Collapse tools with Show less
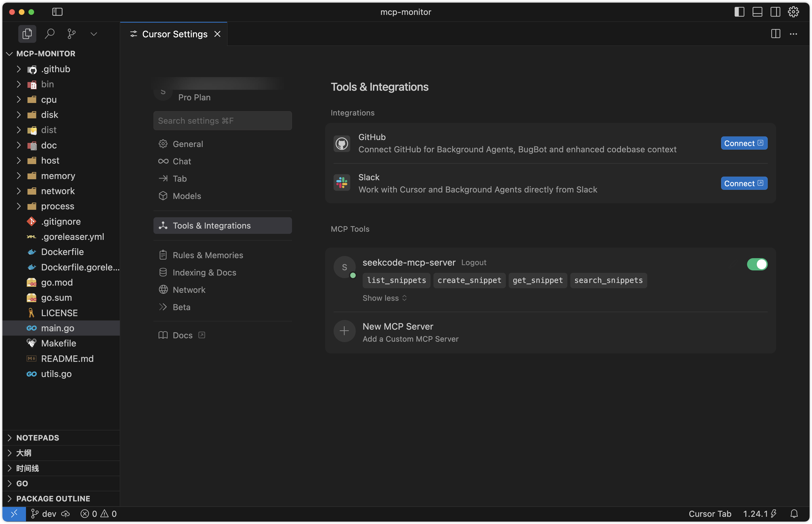This screenshot has height=524, width=812. point(385,298)
